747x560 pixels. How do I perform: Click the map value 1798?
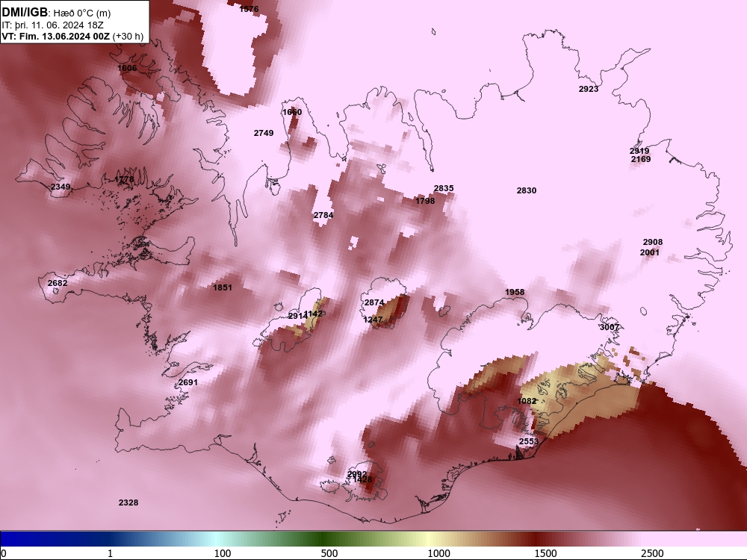[x=425, y=201]
